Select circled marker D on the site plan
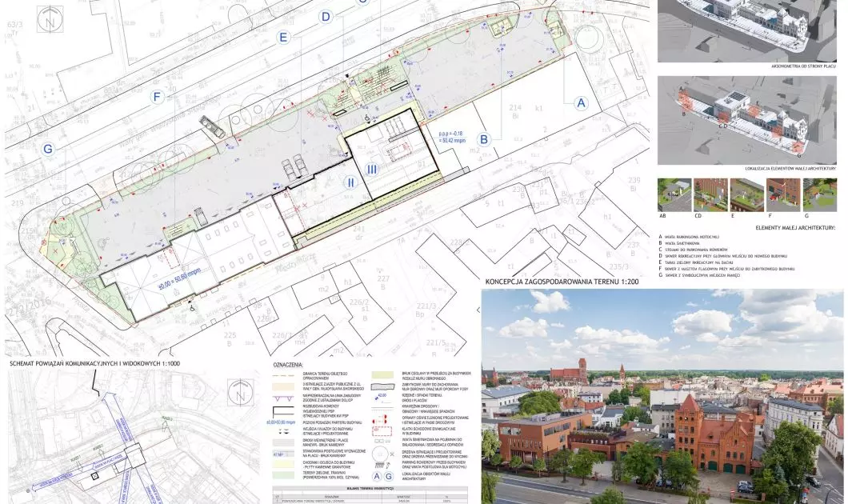This screenshot has width=848, height=504. (326, 17)
